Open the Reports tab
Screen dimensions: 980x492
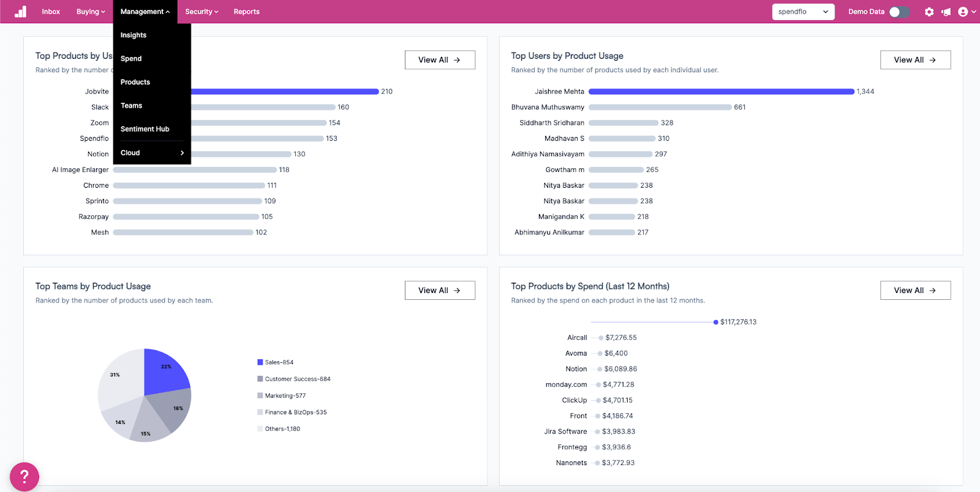point(246,12)
